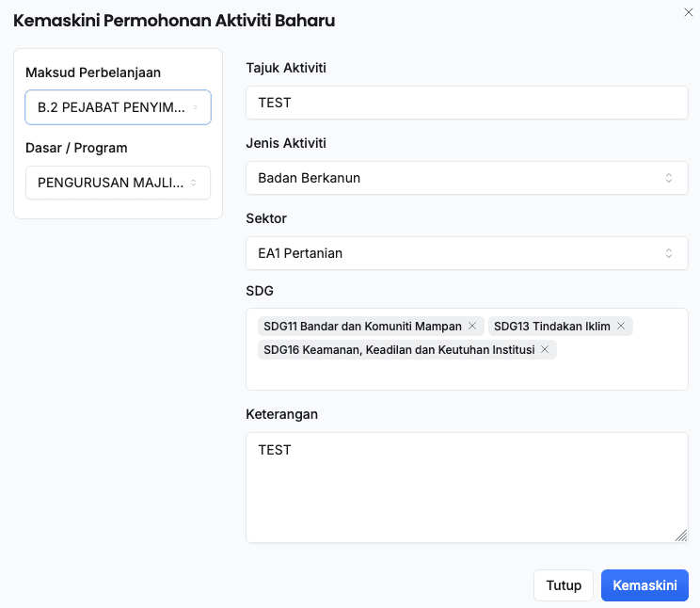This screenshot has width=700, height=608.
Task: Click the chevron icon in Dasar / Program select
Action: click(x=193, y=183)
